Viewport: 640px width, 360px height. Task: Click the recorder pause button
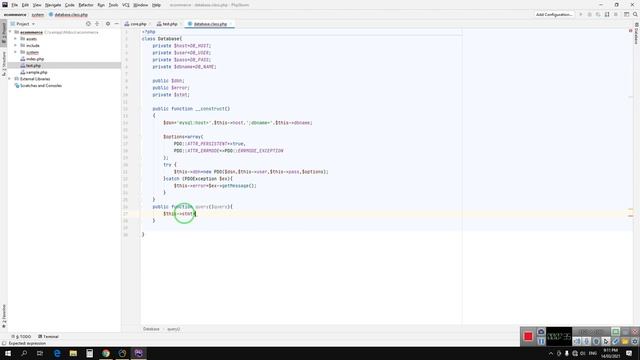pos(541,341)
